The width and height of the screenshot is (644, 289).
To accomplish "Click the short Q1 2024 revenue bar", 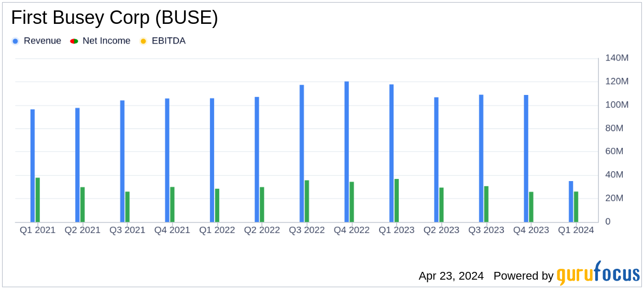I will tap(571, 201).
